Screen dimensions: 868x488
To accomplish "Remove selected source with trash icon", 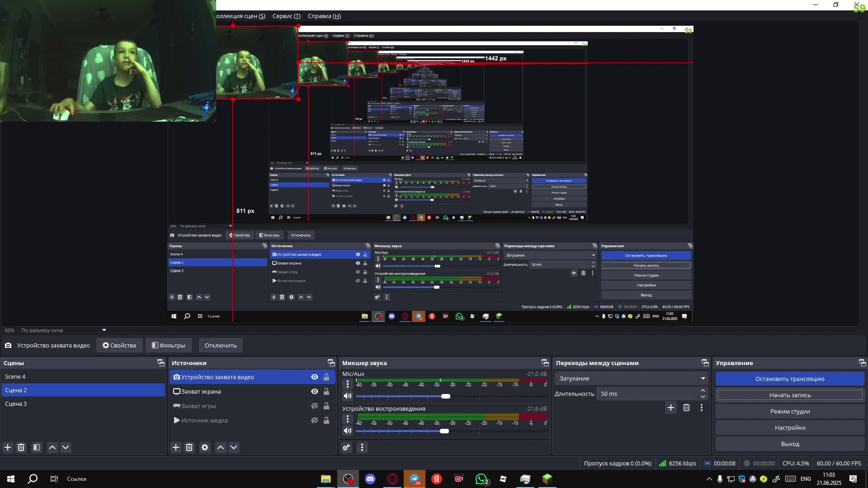I will (x=189, y=447).
